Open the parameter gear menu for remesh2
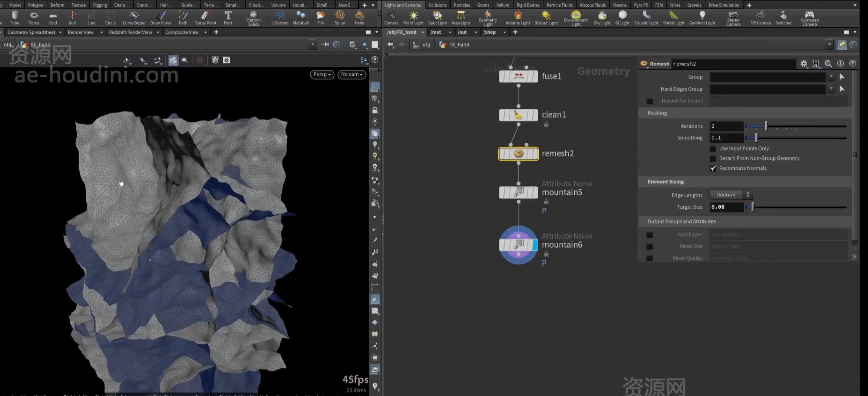The height and width of the screenshot is (396, 868). 804,64
